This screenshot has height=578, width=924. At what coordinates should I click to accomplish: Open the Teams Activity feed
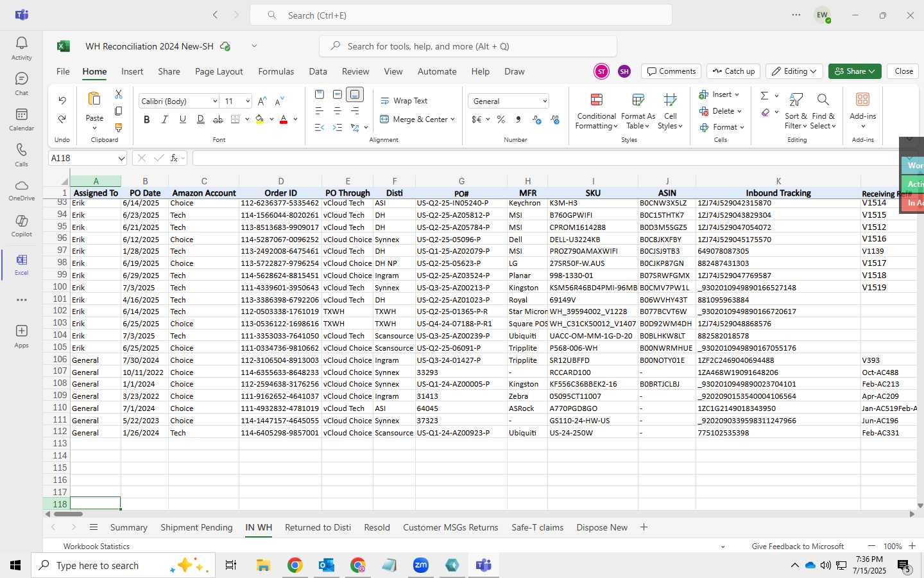coord(21,48)
